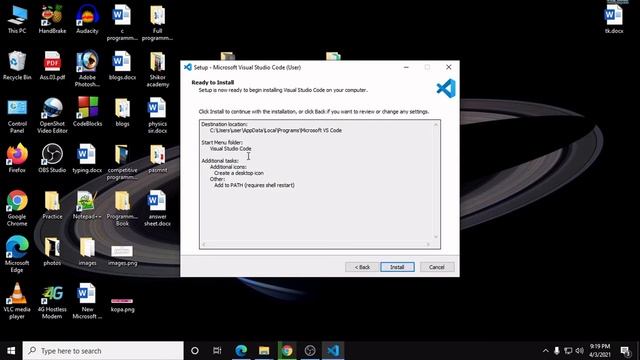The width and height of the screenshot is (640, 360).
Task: Select the images folder
Action: (87, 251)
